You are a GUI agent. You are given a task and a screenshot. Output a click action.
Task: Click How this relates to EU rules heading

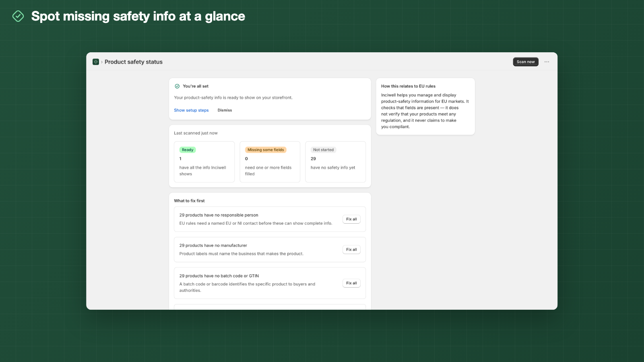(408, 86)
